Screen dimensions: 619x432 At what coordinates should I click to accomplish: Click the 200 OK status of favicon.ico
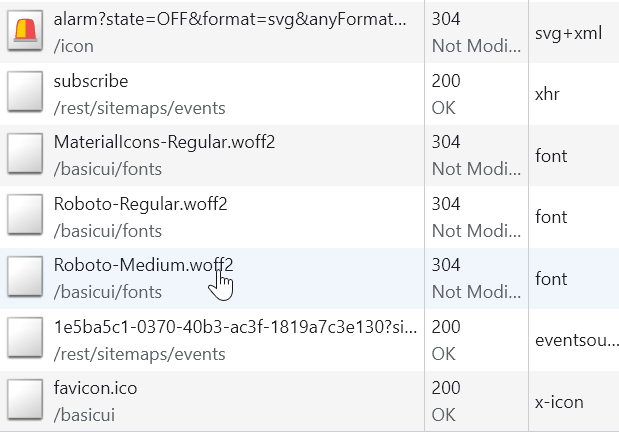coord(445,401)
